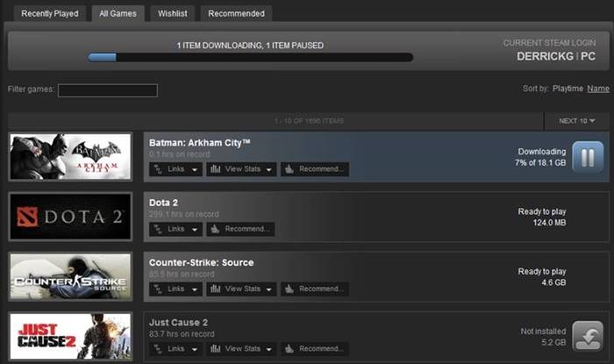Select Counter-Strike: Source thumbnail image
Screen dimensions: 614x364
(70, 276)
